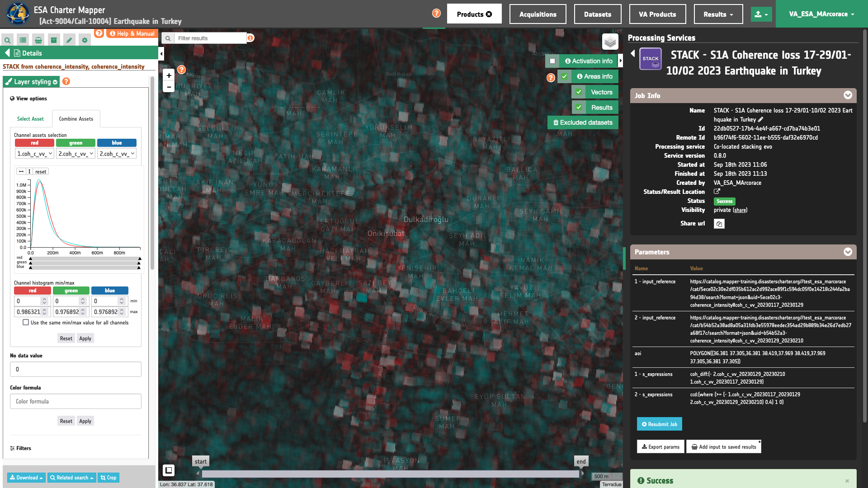
Task: Click the map zoom in button
Action: click(169, 75)
